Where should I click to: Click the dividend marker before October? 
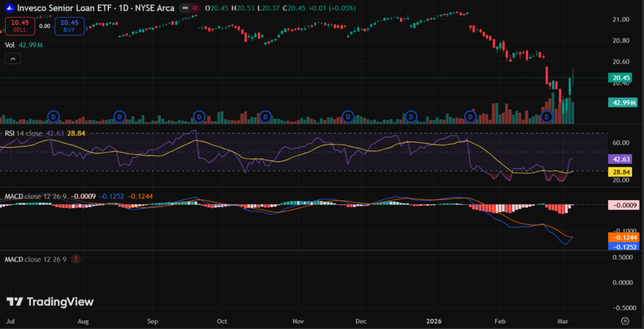[199, 116]
